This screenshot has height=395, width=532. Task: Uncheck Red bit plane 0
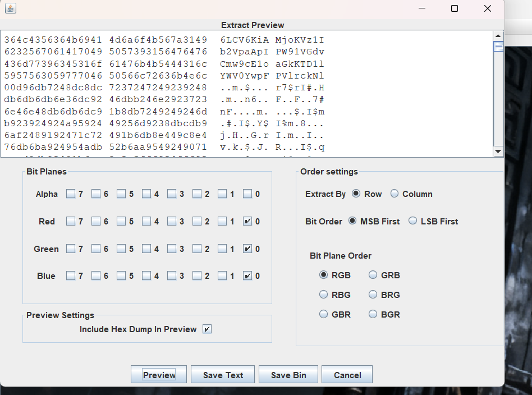pyautogui.click(x=247, y=222)
